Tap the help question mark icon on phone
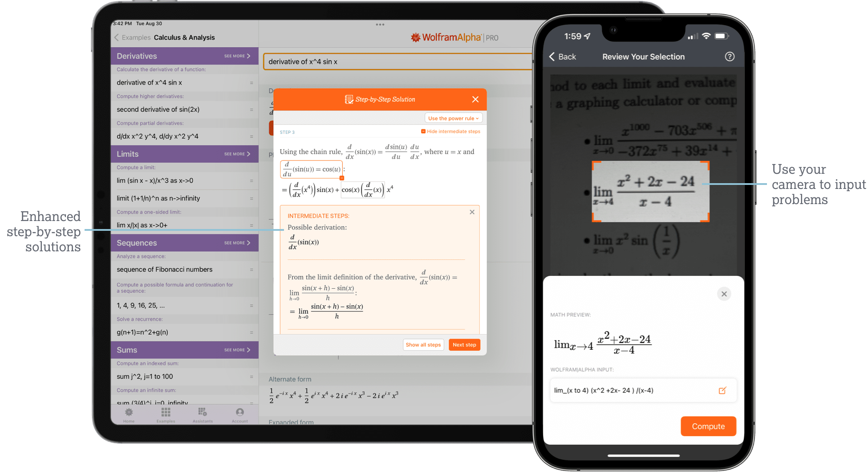868x475 pixels. coord(730,57)
